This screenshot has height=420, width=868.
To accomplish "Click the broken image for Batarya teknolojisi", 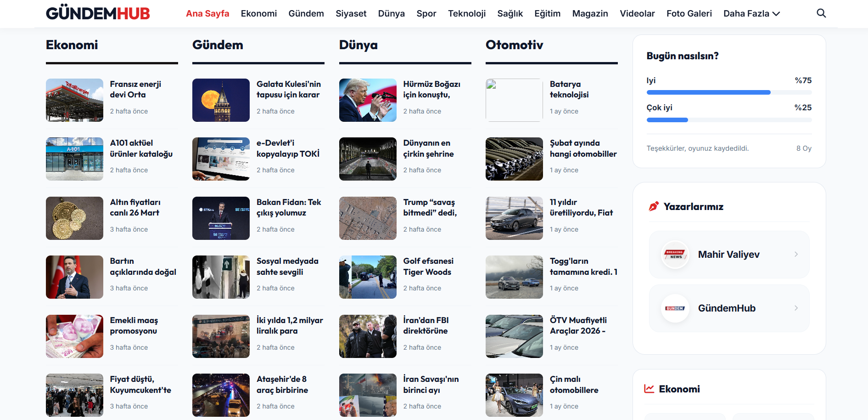I will [514, 100].
